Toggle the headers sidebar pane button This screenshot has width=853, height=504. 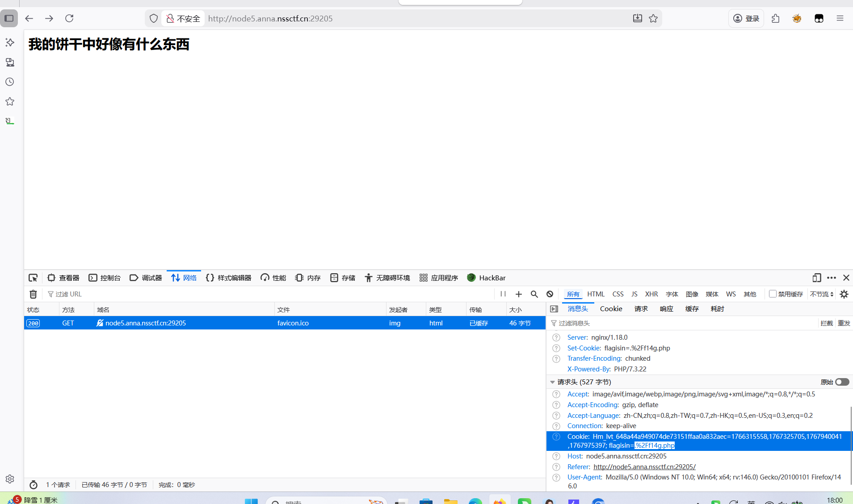point(554,309)
